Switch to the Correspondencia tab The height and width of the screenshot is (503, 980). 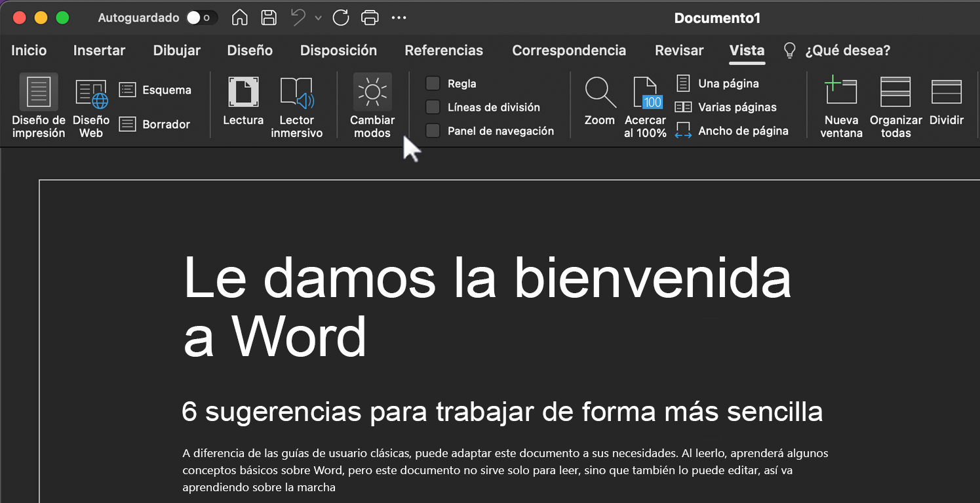pyautogui.click(x=569, y=50)
